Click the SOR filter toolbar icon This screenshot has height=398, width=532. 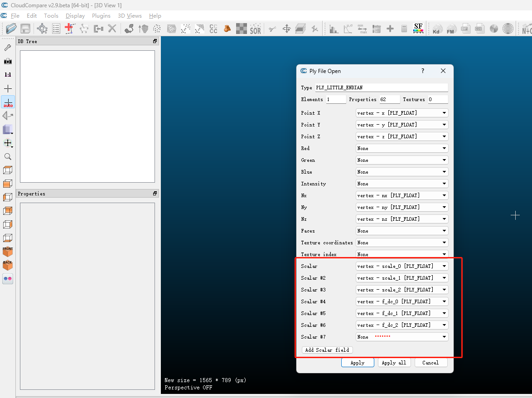[x=256, y=29]
